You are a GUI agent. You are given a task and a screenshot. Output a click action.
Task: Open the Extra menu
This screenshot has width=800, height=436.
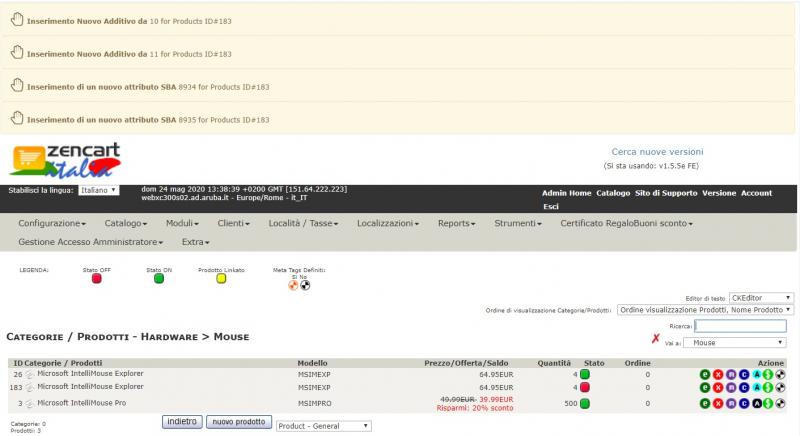coord(195,242)
